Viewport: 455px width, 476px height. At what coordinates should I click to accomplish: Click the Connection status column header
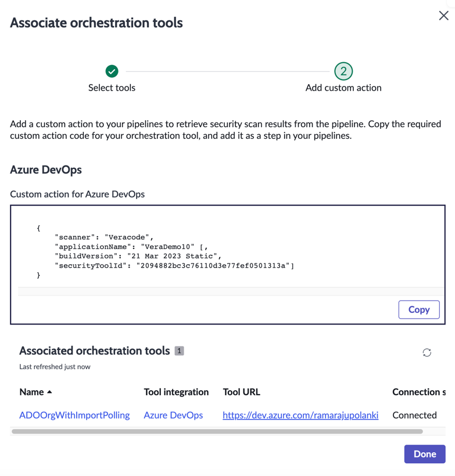point(419,392)
